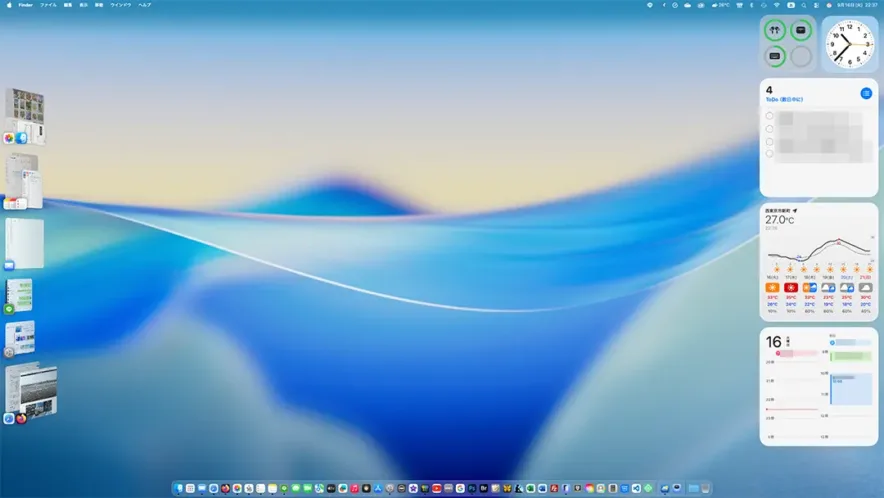Open Control Center from menu bar
This screenshot has width=884, height=498.
[816, 5]
